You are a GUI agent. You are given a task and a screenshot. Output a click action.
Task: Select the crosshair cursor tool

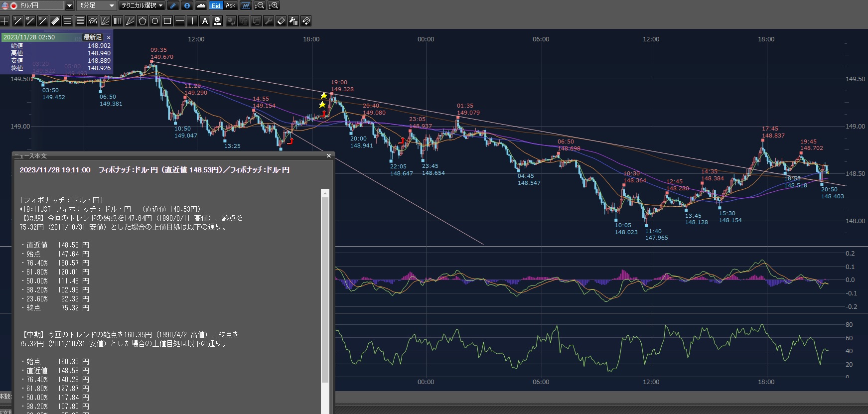pos(5,21)
